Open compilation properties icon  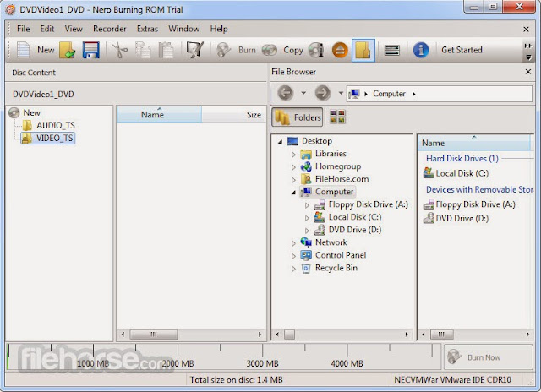click(195, 50)
